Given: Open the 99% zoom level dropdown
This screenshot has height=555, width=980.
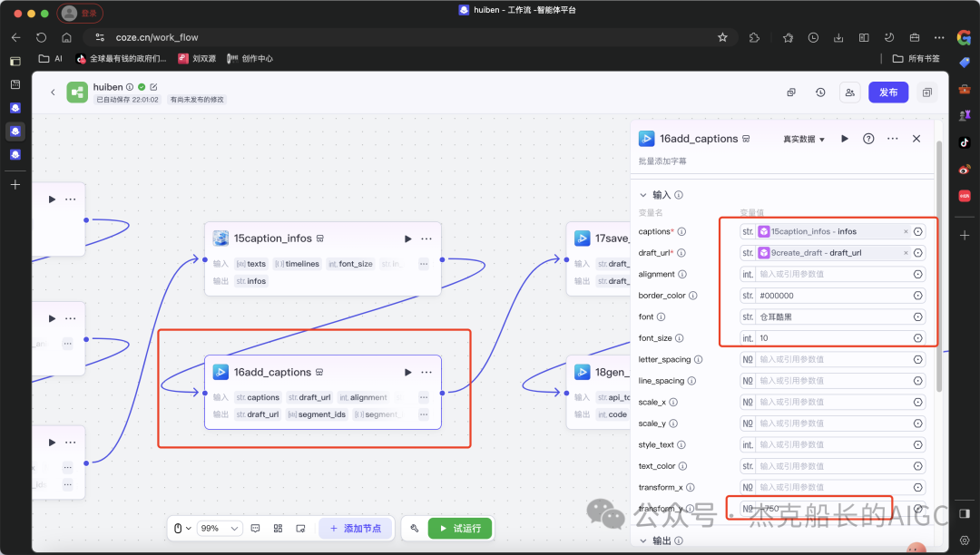Looking at the screenshot, I should 220,528.
